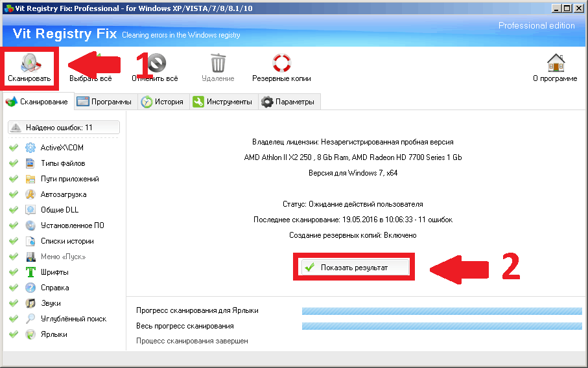Click the Углублённый поиск magnifier icon
The image size is (588, 368).
point(30,319)
